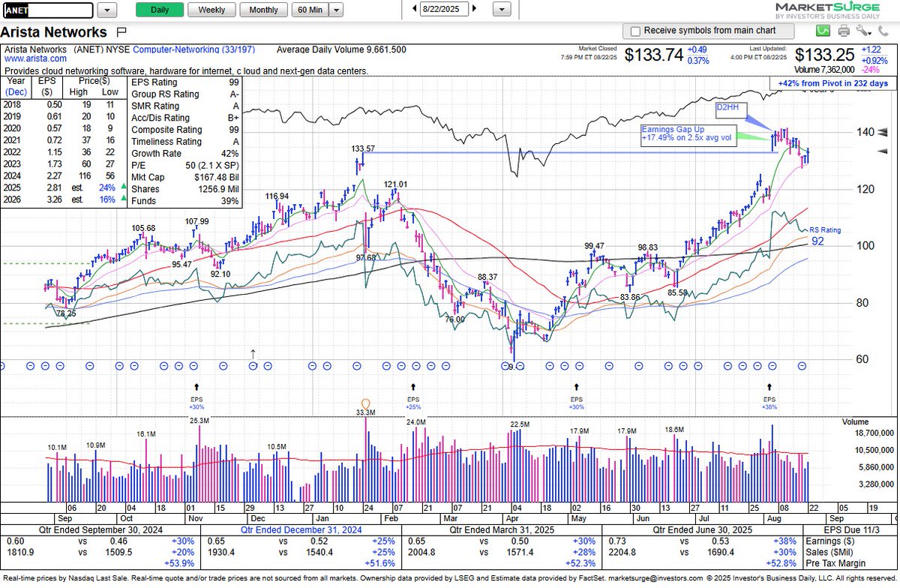Click the orange pin above the 33.3M volume bar

(x=366, y=403)
